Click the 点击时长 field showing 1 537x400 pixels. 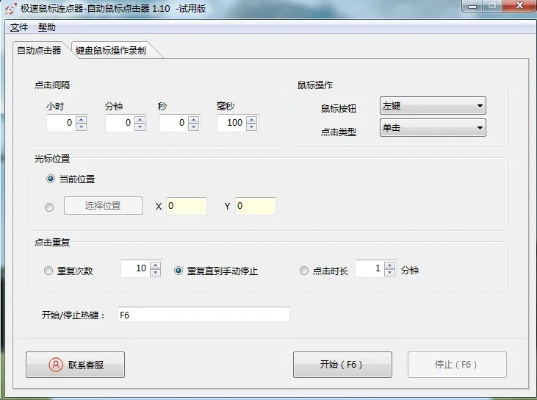tap(370, 268)
